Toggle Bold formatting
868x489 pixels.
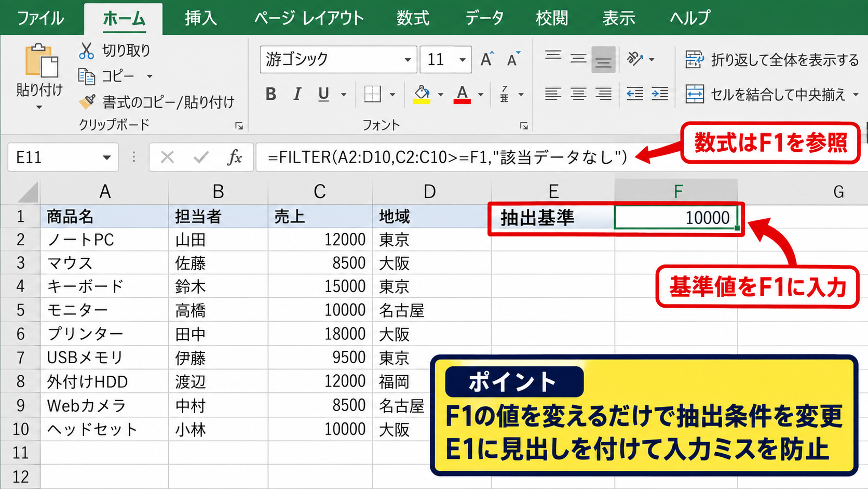(270, 94)
